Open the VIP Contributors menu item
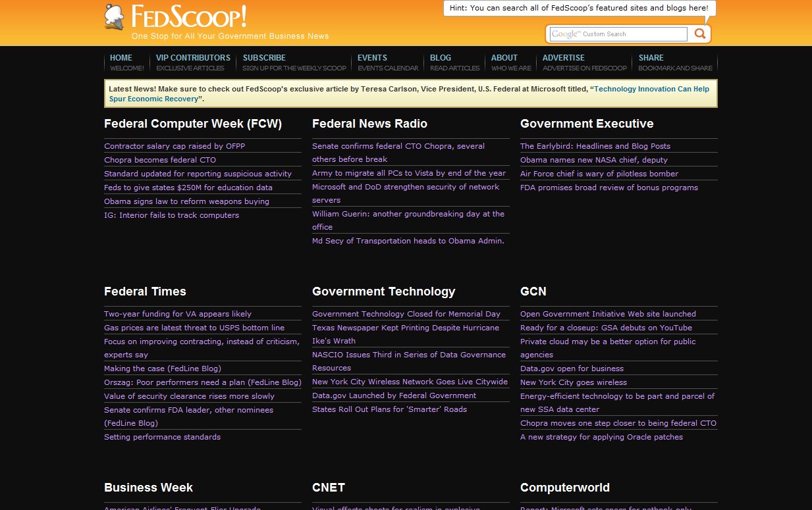The height and width of the screenshot is (510, 812). (x=193, y=58)
